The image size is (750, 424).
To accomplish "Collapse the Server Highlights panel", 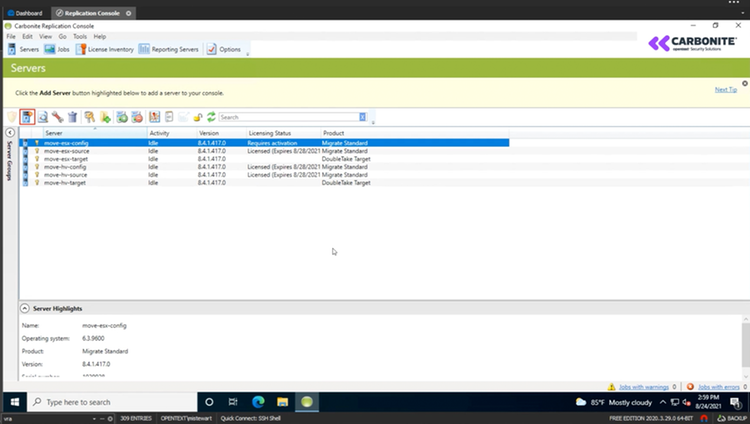I will click(x=24, y=309).
